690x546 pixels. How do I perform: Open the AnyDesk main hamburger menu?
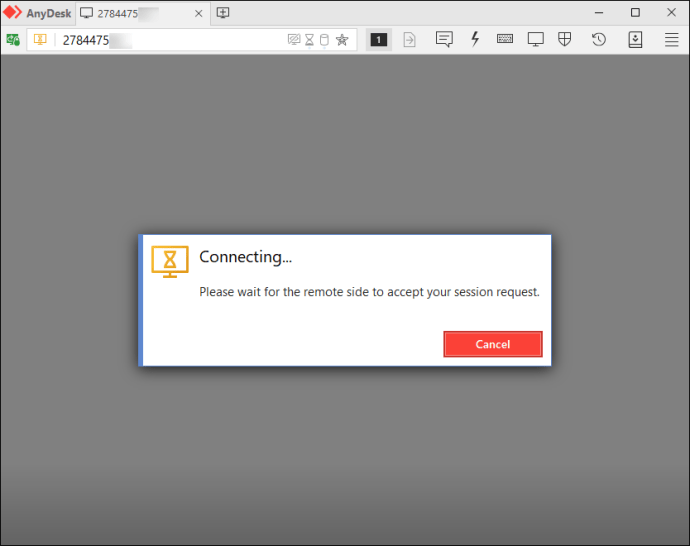click(x=671, y=40)
